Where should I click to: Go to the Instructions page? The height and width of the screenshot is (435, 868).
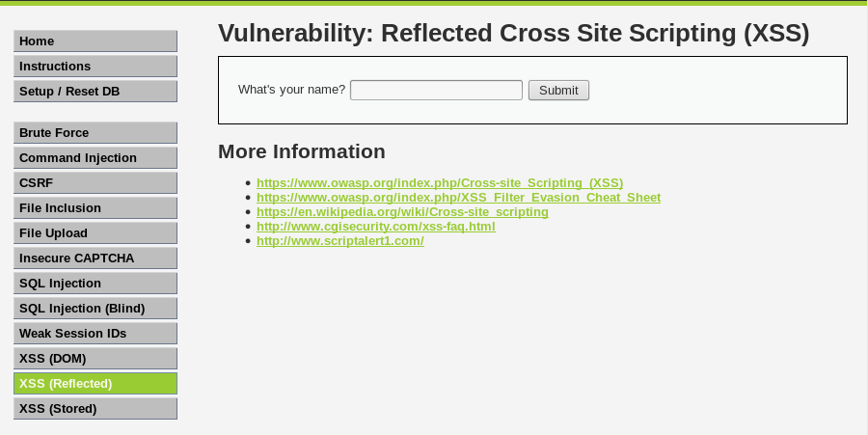point(95,67)
